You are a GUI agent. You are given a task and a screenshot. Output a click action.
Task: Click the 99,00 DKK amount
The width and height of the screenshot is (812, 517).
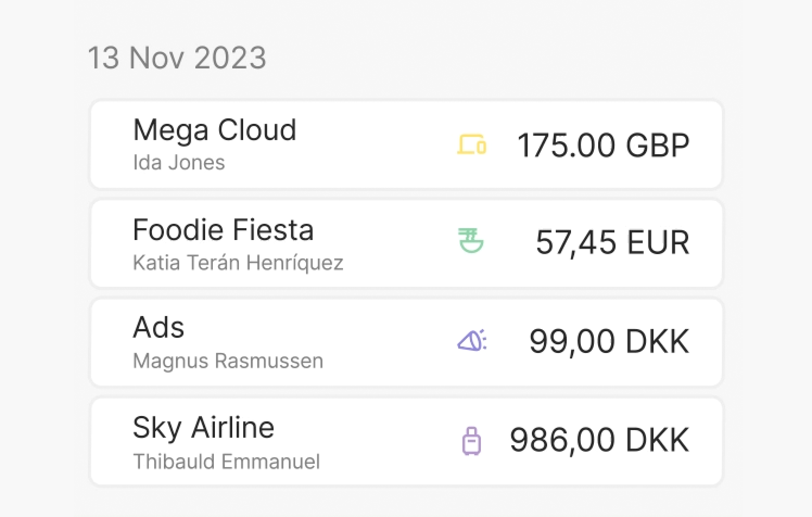coord(609,342)
